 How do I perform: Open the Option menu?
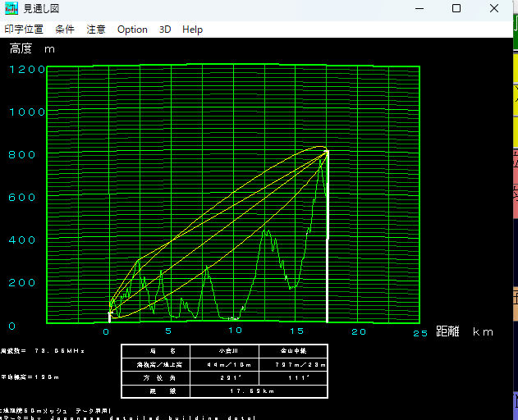click(132, 30)
